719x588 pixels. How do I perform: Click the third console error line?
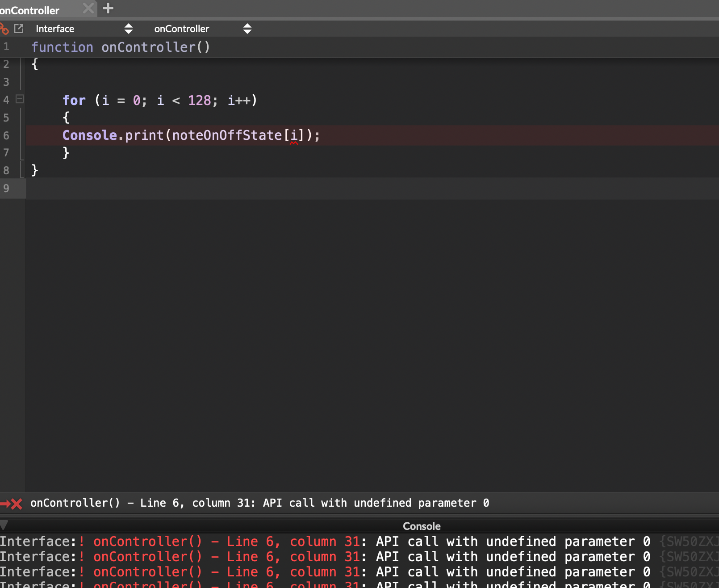359,572
